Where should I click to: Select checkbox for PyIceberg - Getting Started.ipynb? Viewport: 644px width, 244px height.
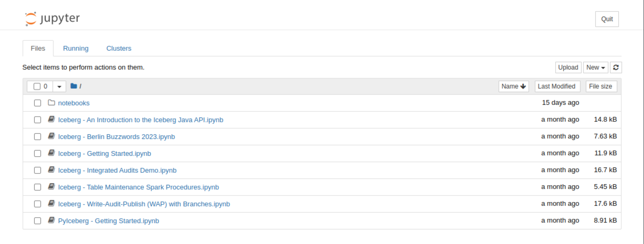click(x=38, y=221)
